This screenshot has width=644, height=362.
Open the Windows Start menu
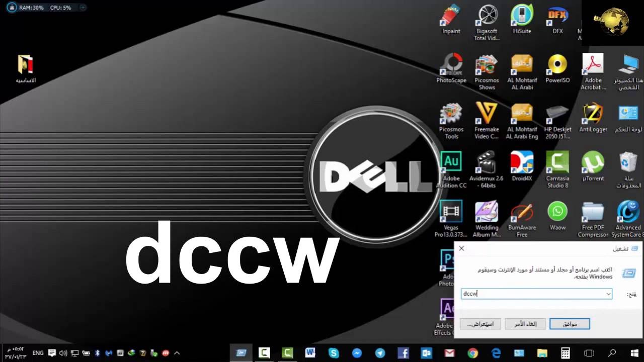[634, 353]
